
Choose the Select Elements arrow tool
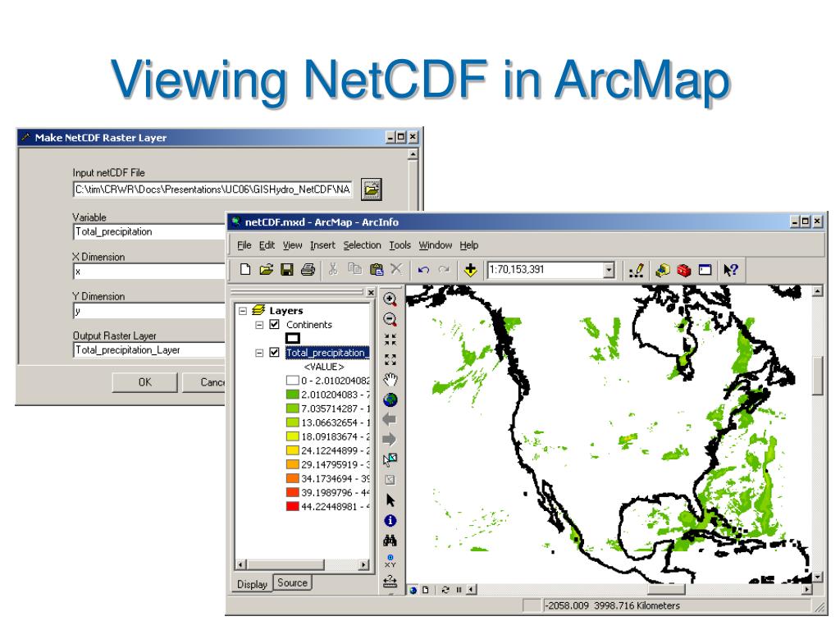390,500
